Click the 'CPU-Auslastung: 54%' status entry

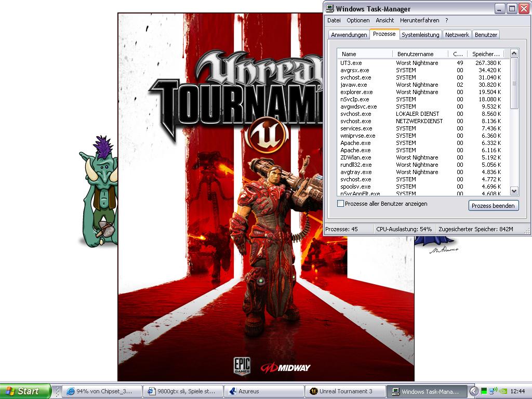point(404,229)
